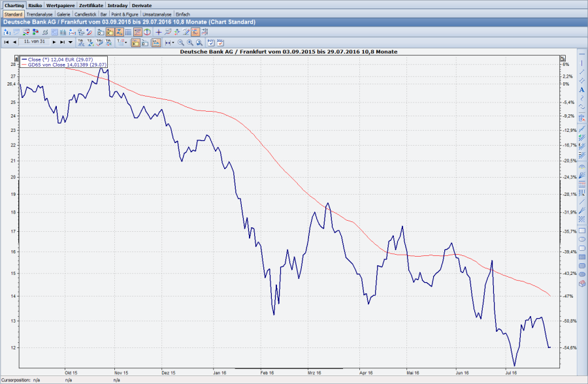Select the ellipse drawing tool in sidebar
Screen dimensions: 588x384
(x=581, y=240)
